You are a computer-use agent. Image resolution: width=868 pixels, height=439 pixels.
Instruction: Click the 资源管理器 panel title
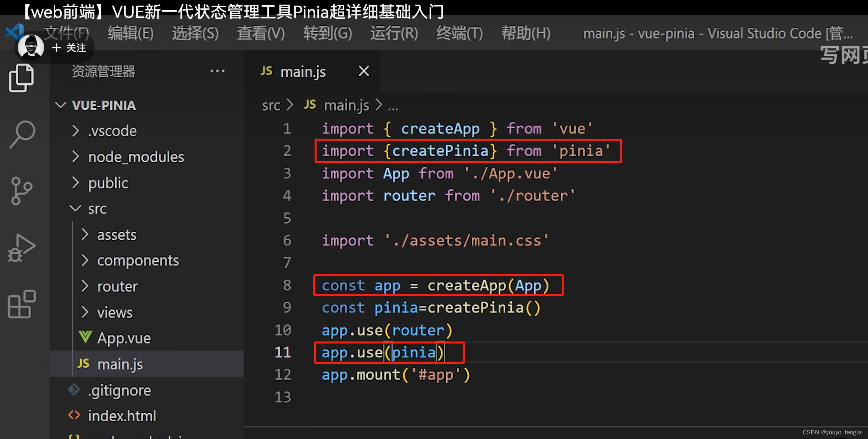[x=103, y=71]
